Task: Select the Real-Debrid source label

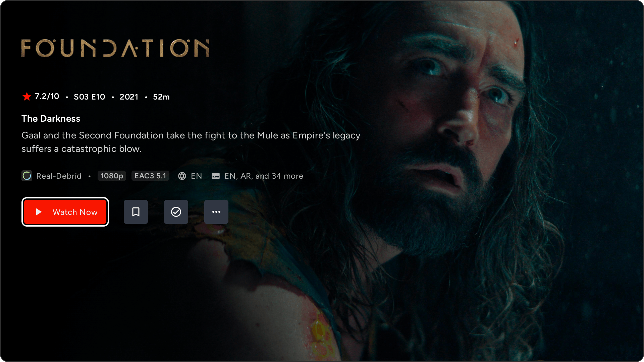Action: [59, 176]
